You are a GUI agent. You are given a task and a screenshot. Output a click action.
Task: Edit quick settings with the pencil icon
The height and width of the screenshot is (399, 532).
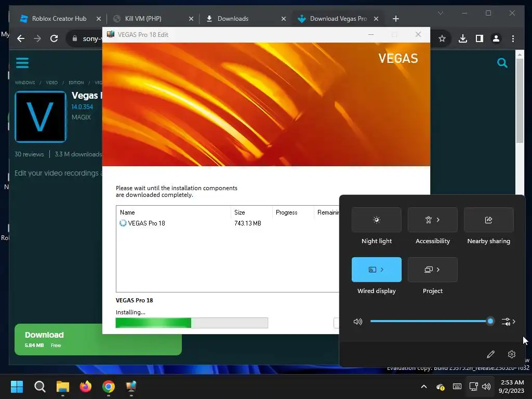[490, 354]
